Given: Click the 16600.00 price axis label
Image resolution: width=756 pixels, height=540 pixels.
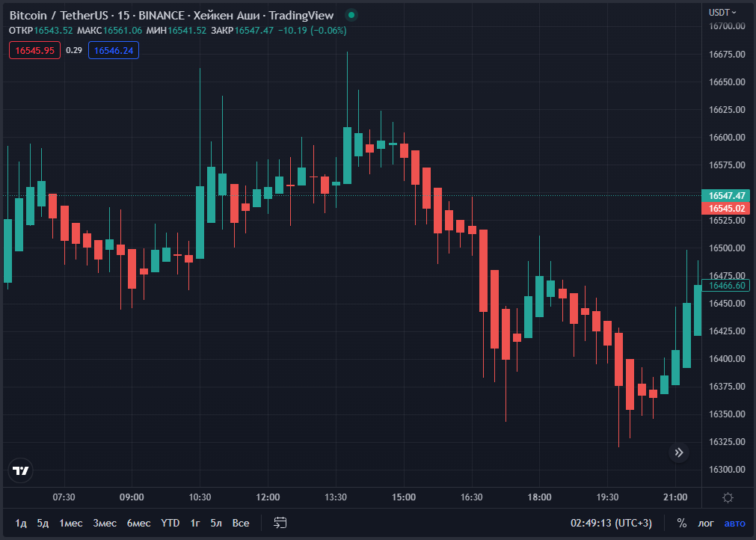Looking at the screenshot, I should (x=727, y=138).
